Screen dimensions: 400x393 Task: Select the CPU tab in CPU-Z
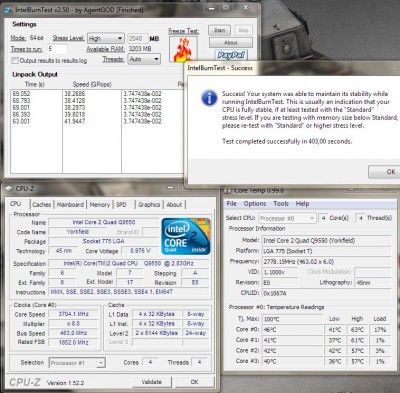point(16,204)
